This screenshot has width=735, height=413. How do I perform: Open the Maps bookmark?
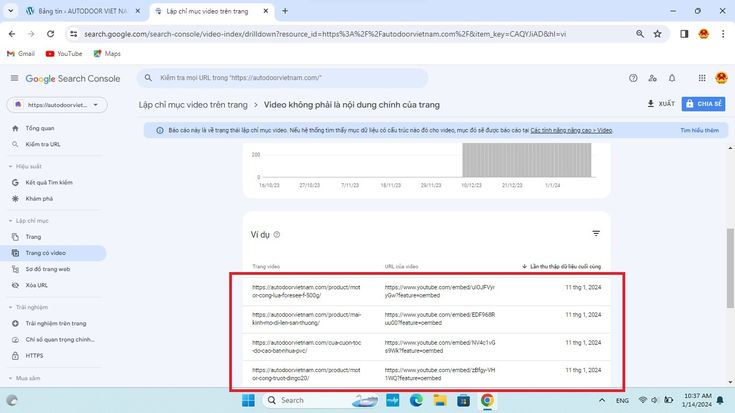pyautogui.click(x=107, y=53)
